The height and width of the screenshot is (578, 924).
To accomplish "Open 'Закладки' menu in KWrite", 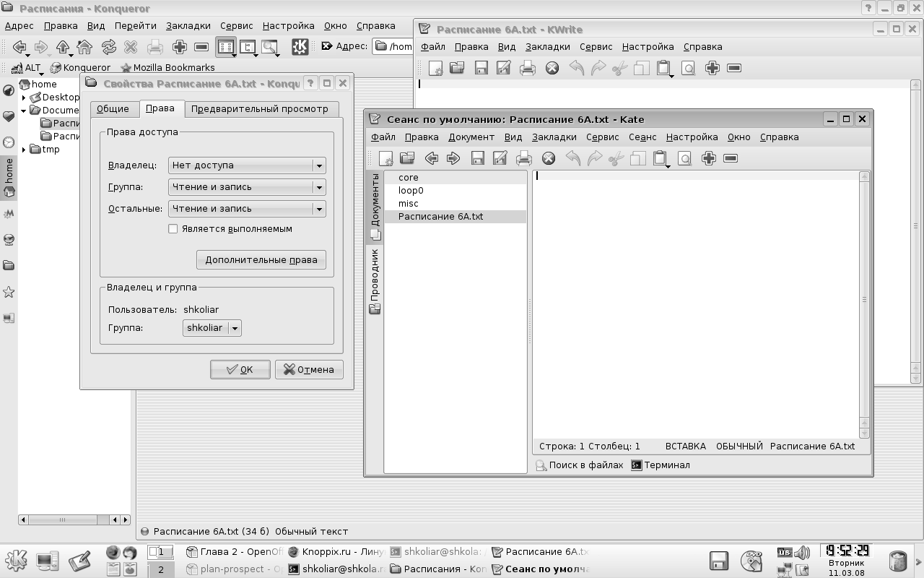I will [547, 47].
